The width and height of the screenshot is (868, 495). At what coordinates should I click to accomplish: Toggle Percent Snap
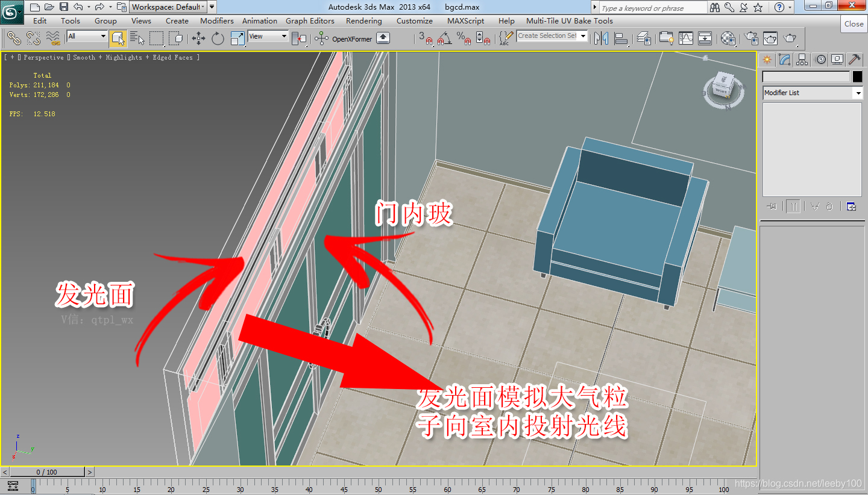pos(464,39)
